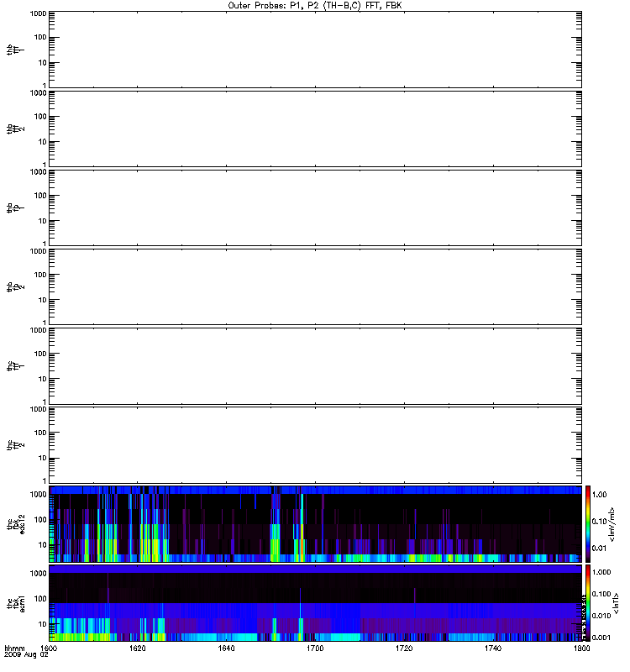Viewport: 630px width, 672px height.
Task: Click the mV/m rainbow color bar
Action: (x=588, y=524)
